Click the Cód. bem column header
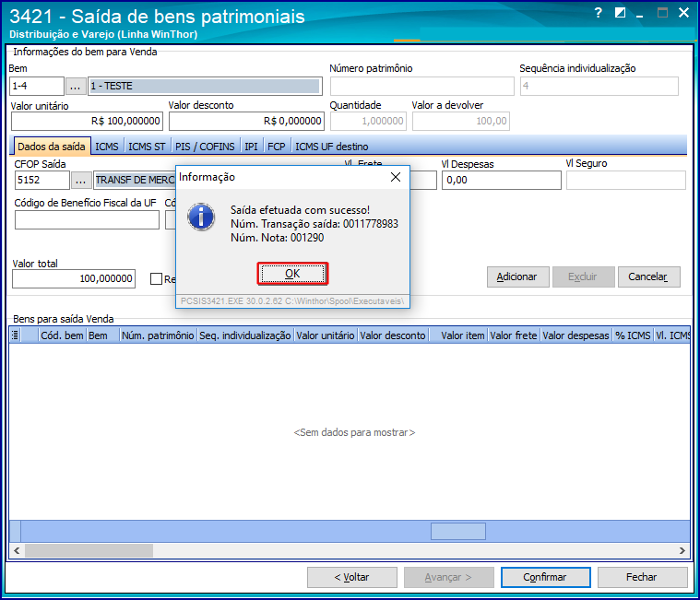 (62, 335)
